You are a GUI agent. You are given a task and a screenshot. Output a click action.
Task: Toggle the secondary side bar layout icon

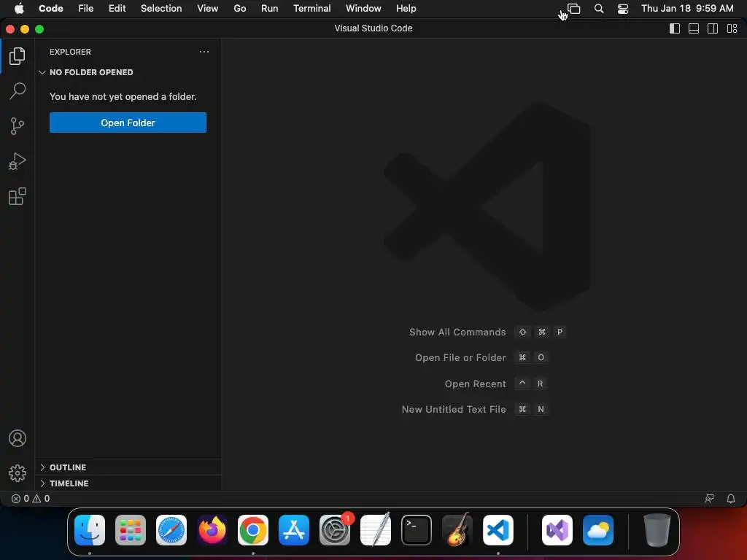[x=713, y=28]
